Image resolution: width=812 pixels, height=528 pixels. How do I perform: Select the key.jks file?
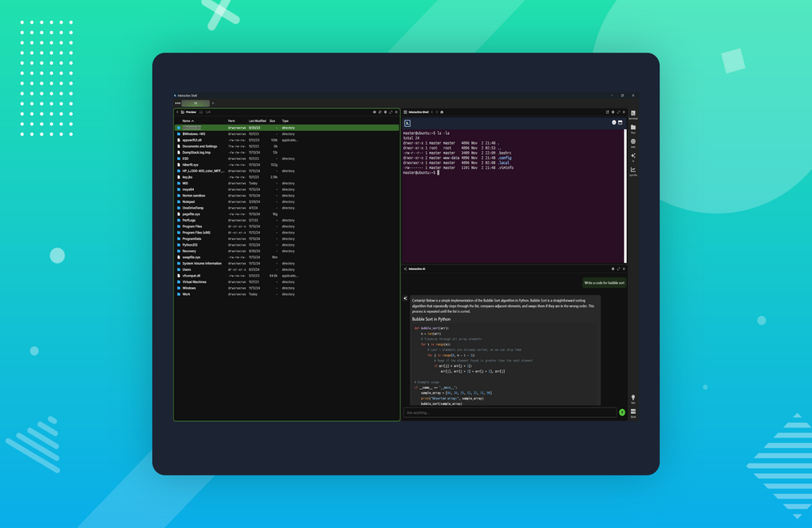click(286, 177)
